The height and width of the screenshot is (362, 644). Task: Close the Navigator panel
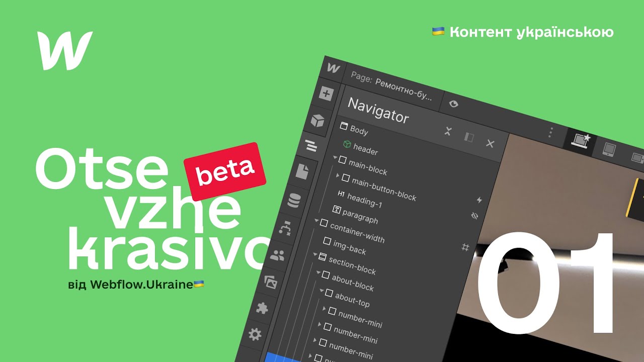coord(490,144)
